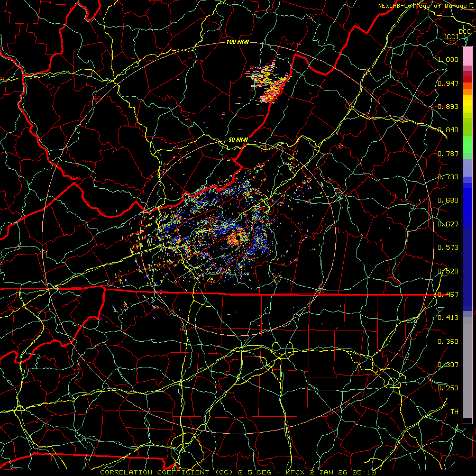Click the 0.573 scale value
Screen dimensions: 476x476
point(448,248)
